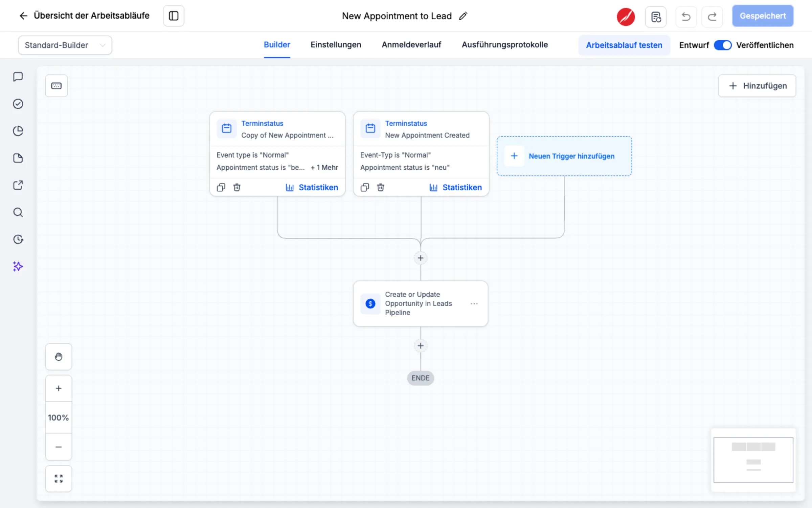Image resolution: width=812 pixels, height=508 pixels.
Task: Redo the last change
Action: coord(712,17)
